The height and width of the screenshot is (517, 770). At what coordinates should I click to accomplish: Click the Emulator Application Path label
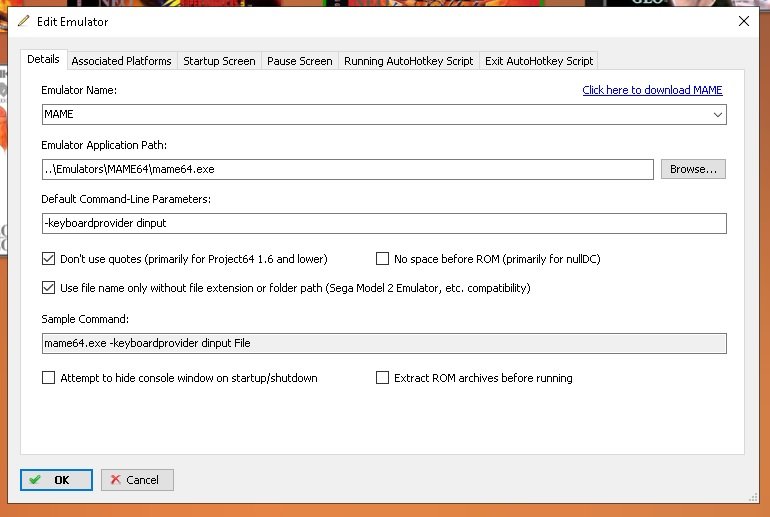(104, 145)
